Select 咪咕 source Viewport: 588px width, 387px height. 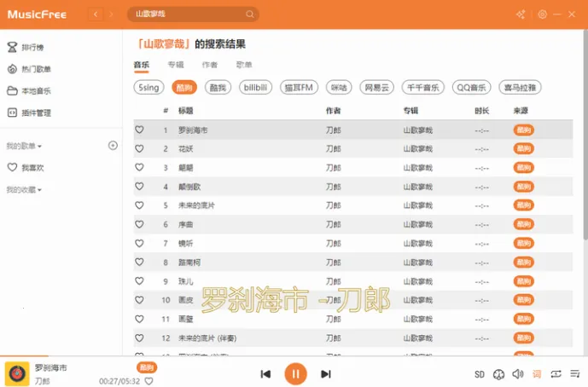point(339,87)
